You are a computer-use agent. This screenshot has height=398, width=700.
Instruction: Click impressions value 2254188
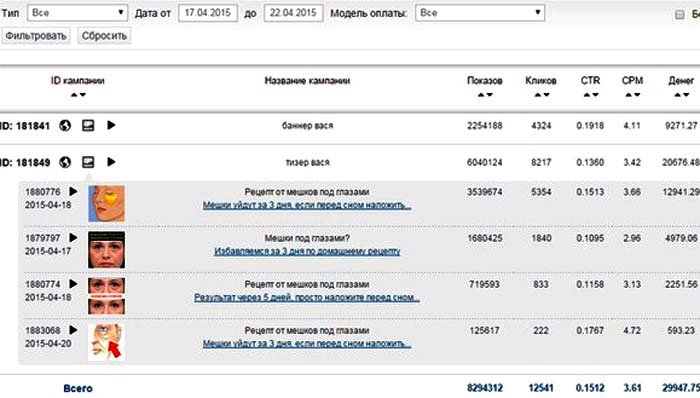pos(485,126)
